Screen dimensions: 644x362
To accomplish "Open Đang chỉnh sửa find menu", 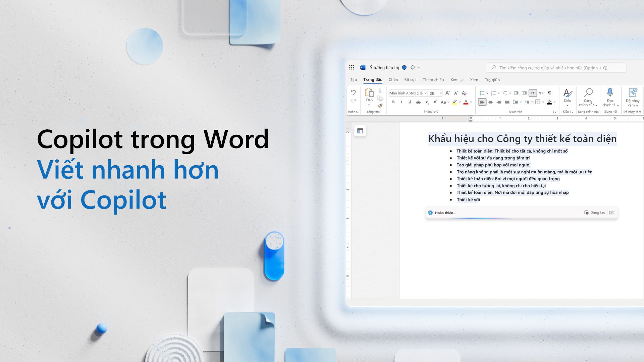I will [588, 97].
